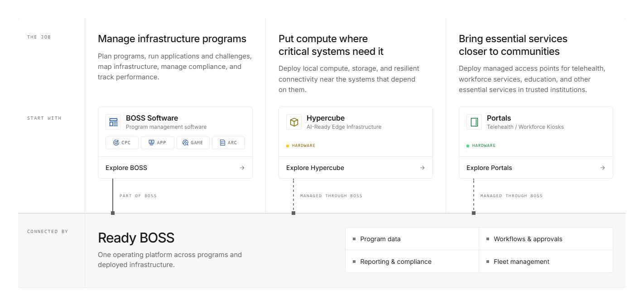
Task: Click the arrow beside Explore Portals
Action: click(x=602, y=168)
